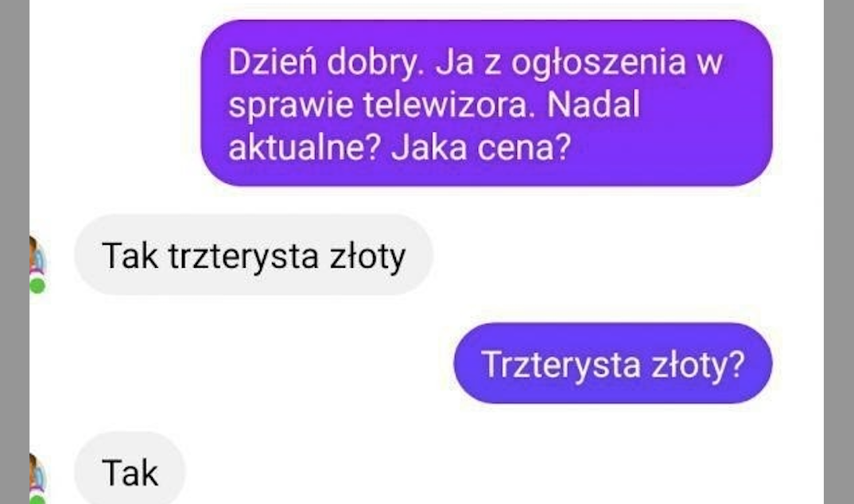Select the purple bubble starting "Dzień dobry"
Viewport: 854px width, 504px height.
[487, 103]
